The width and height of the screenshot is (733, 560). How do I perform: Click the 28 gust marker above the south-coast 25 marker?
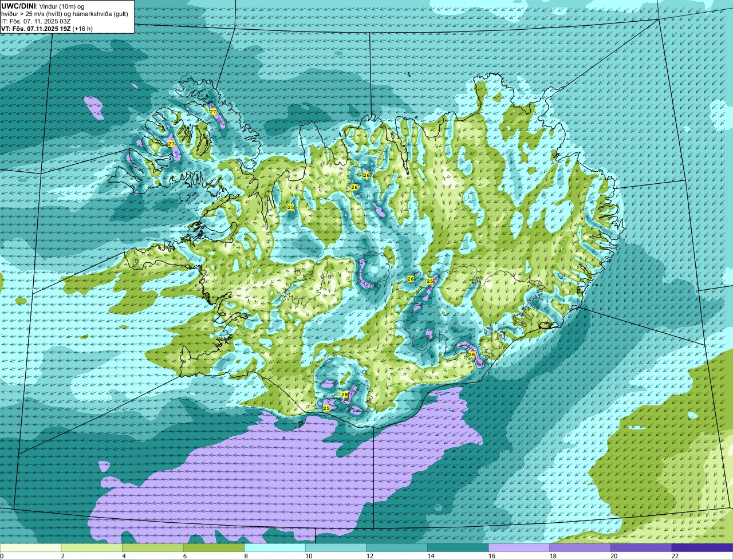pos(345,395)
